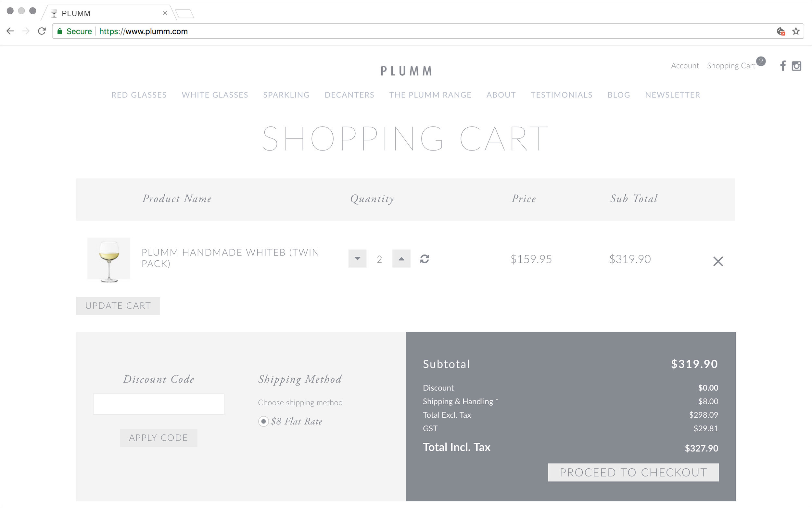Viewport: 812px width, 508px height.
Task: Open the Sparkling menu
Action: (286, 95)
